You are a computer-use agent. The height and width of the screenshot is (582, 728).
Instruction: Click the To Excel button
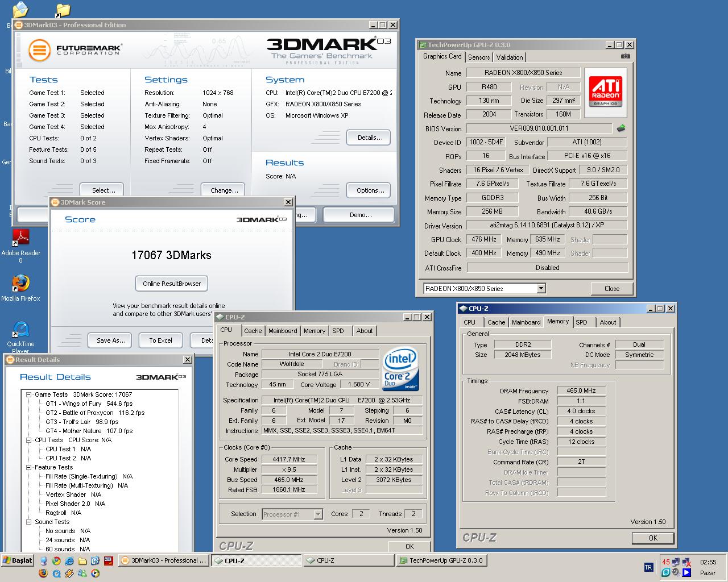coord(161,340)
